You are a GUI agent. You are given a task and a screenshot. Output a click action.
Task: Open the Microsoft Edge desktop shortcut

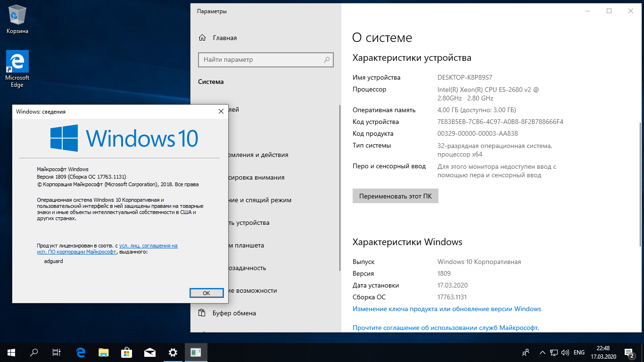pos(17,69)
